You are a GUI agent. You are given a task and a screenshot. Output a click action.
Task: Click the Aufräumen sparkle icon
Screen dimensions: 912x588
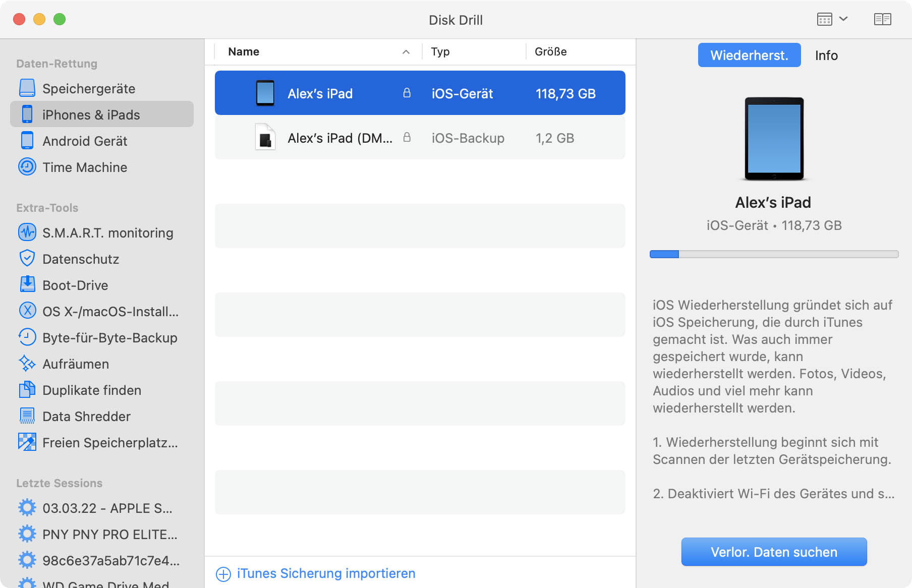coord(27,364)
